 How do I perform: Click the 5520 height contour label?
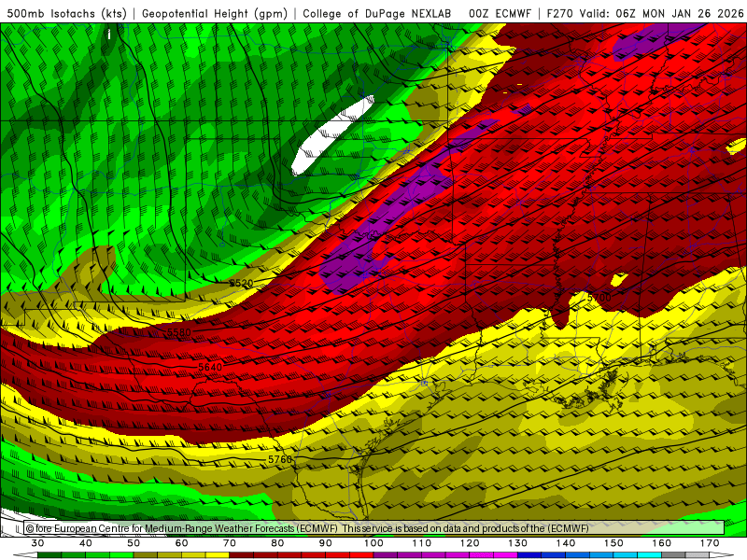pos(241,284)
